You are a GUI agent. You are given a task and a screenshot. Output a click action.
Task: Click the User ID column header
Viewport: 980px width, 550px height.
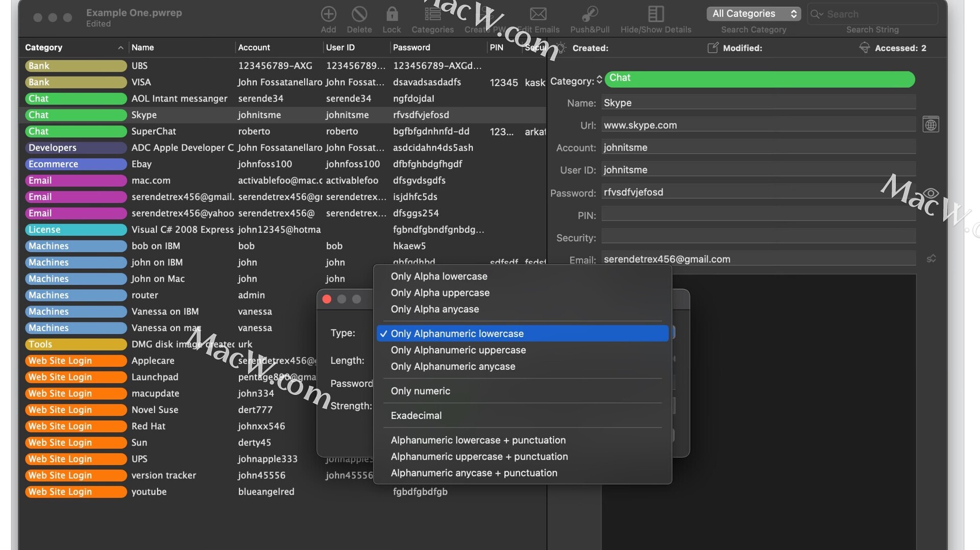pos(356,47)
